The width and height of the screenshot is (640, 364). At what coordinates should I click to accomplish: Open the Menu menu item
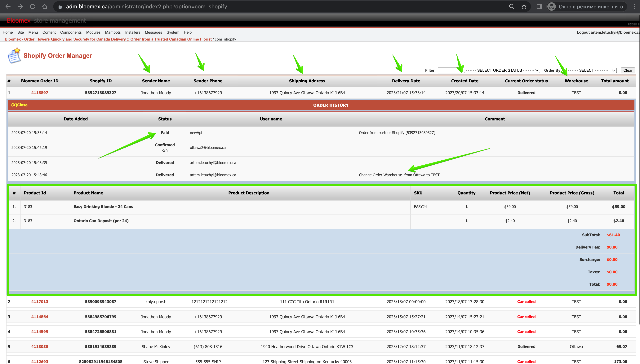33,32
